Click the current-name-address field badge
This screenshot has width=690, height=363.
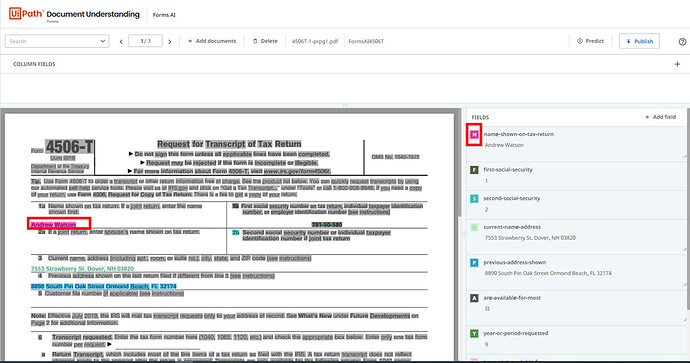coord(474,227)
